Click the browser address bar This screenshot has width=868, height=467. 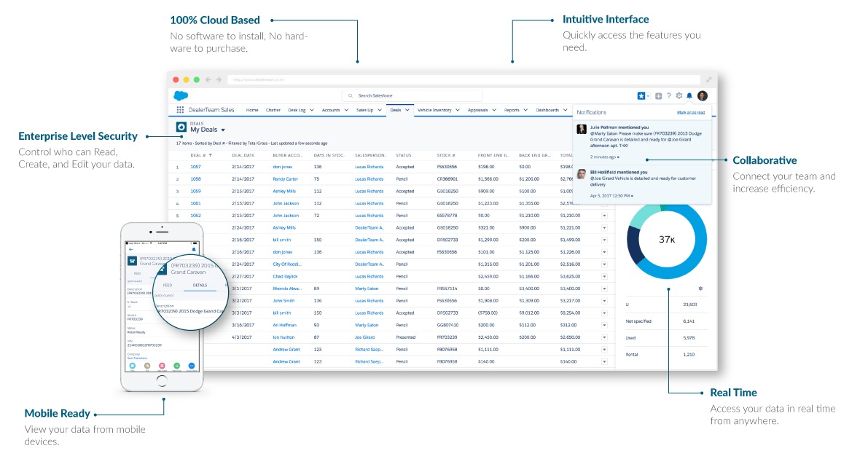(463, 79)
